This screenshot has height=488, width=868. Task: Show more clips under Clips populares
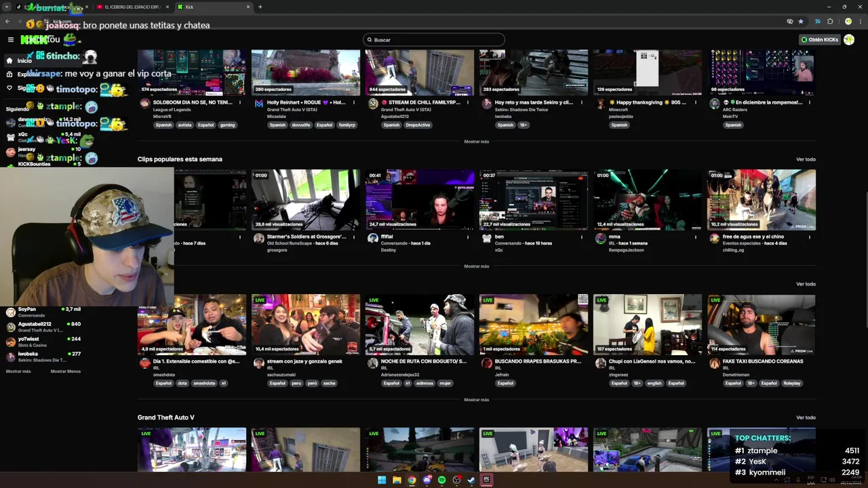pos(476,266)
